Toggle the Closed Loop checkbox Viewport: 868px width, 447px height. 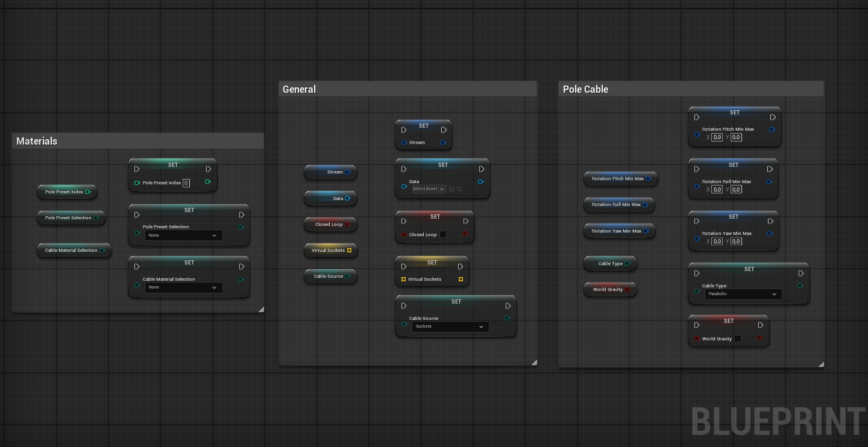(444, 234)
